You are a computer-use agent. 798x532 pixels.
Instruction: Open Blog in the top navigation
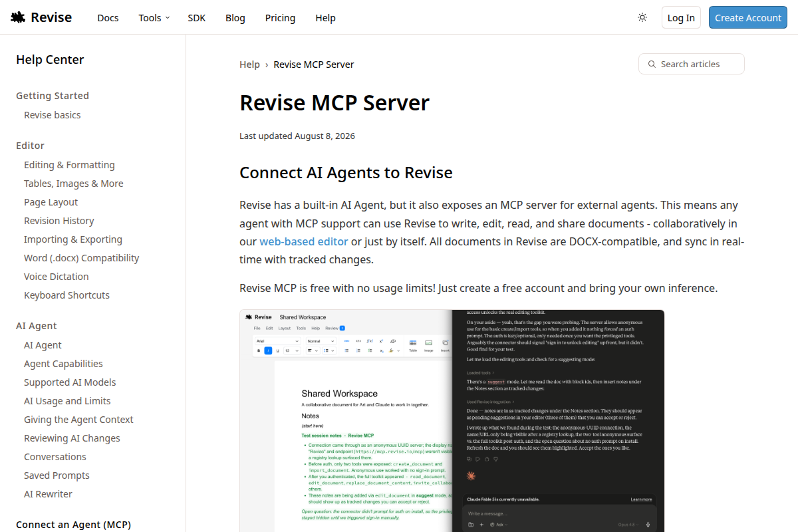pos(235,18)
